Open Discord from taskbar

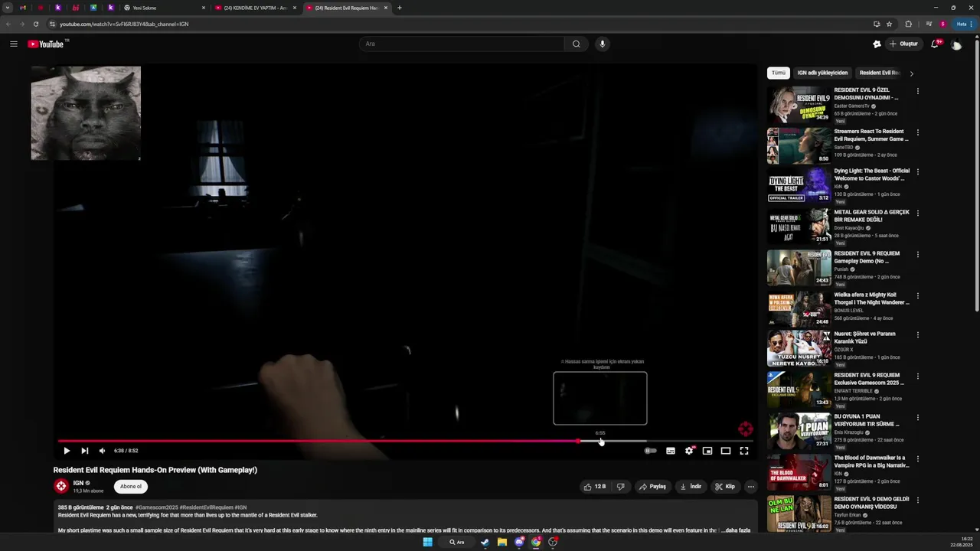click(x=519, y=542)
